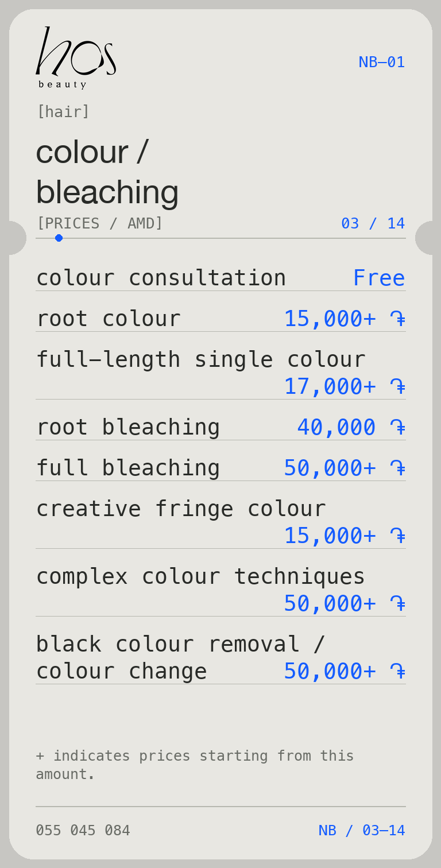Select the root bleaching service label

click(x=128, y=427)
